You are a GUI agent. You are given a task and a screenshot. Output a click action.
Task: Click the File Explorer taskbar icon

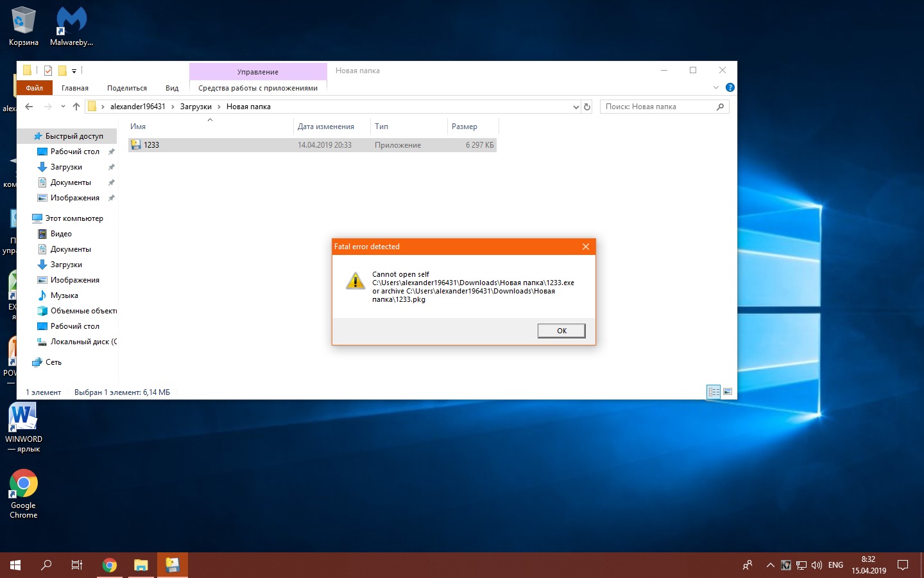click(x=141, y=565)
